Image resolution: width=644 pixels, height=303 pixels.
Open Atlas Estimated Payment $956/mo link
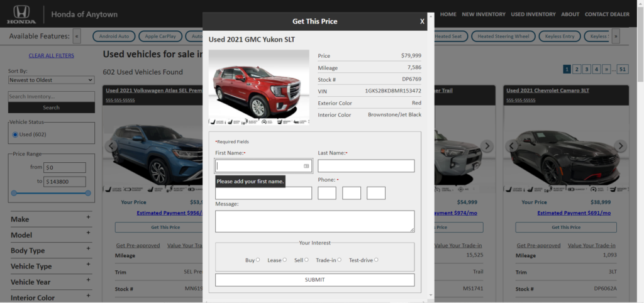pos(170,213)
